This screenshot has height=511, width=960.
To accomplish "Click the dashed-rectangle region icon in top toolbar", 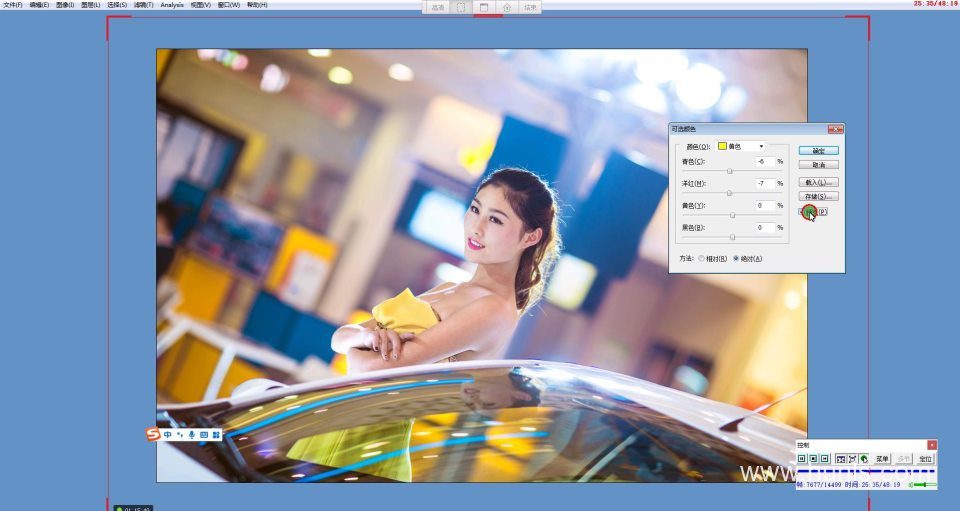I will tap(461, 7).
